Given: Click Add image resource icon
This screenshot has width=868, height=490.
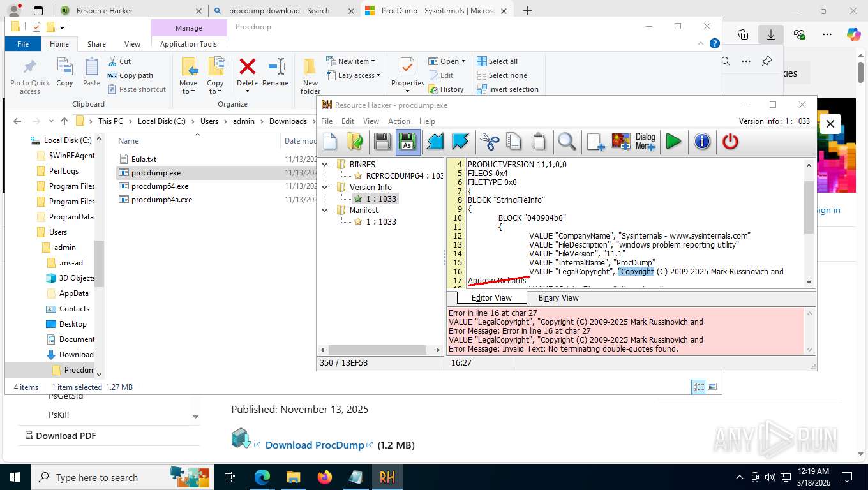Looking at the screenshot, I should 620,142.
